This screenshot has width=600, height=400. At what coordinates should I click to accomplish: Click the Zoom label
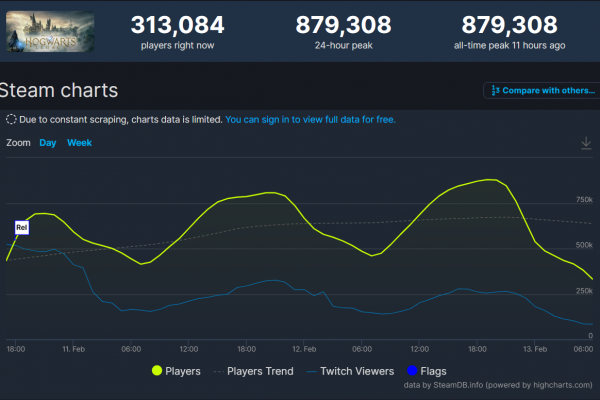[x=18, y=143]
